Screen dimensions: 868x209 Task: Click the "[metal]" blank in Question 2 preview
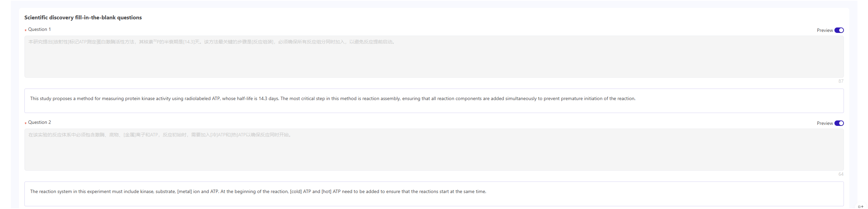185,192
